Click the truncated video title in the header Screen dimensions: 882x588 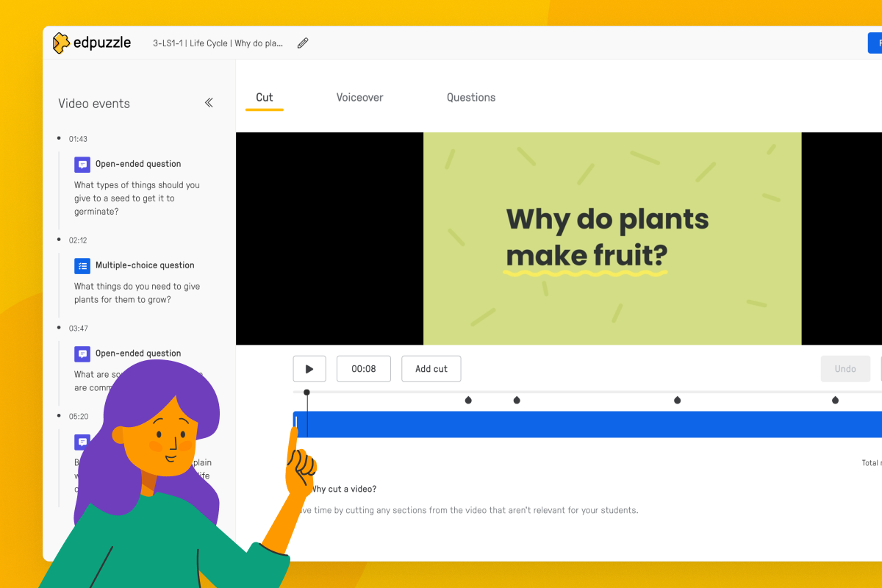point(217,43)
